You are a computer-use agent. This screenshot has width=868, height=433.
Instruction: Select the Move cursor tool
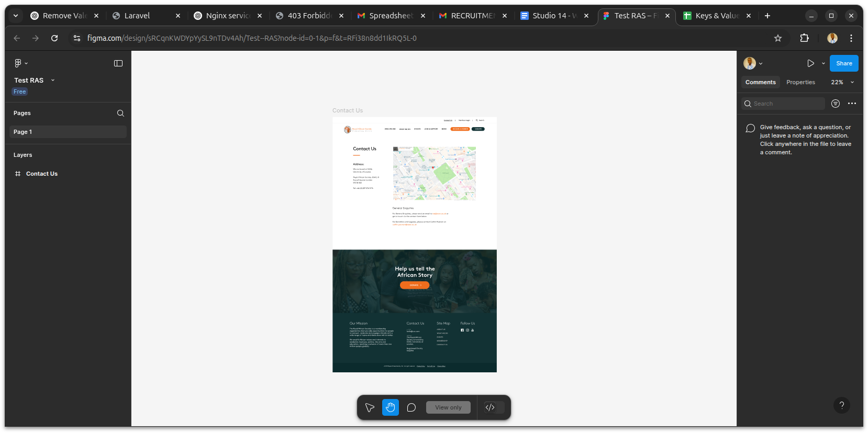(370, 407)
